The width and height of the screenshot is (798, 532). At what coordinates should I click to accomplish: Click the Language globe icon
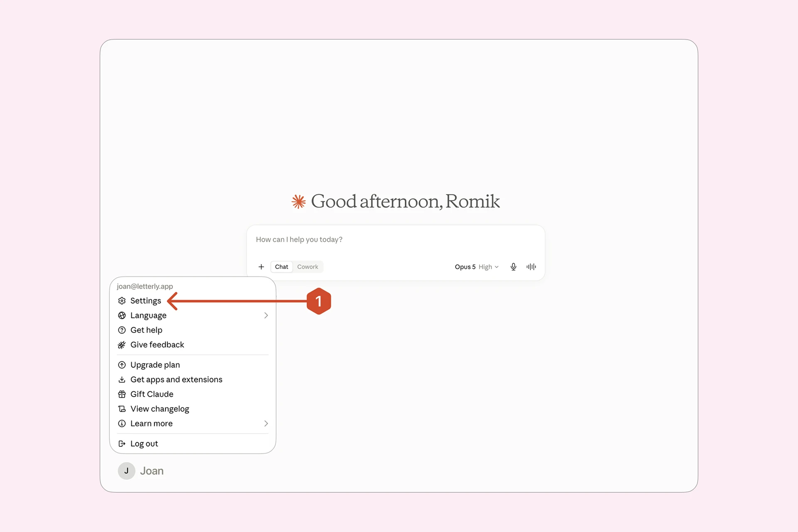pos(122,315)
